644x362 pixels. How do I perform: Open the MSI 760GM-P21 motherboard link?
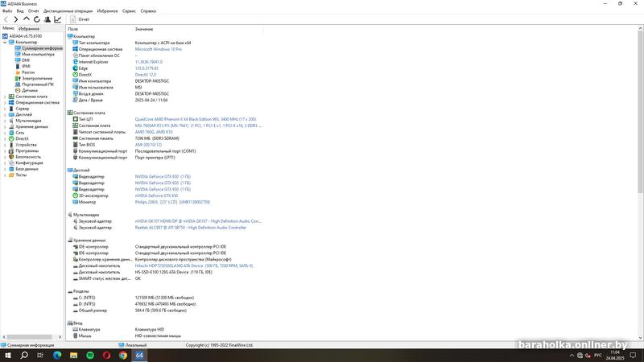[x=198, y=125]
